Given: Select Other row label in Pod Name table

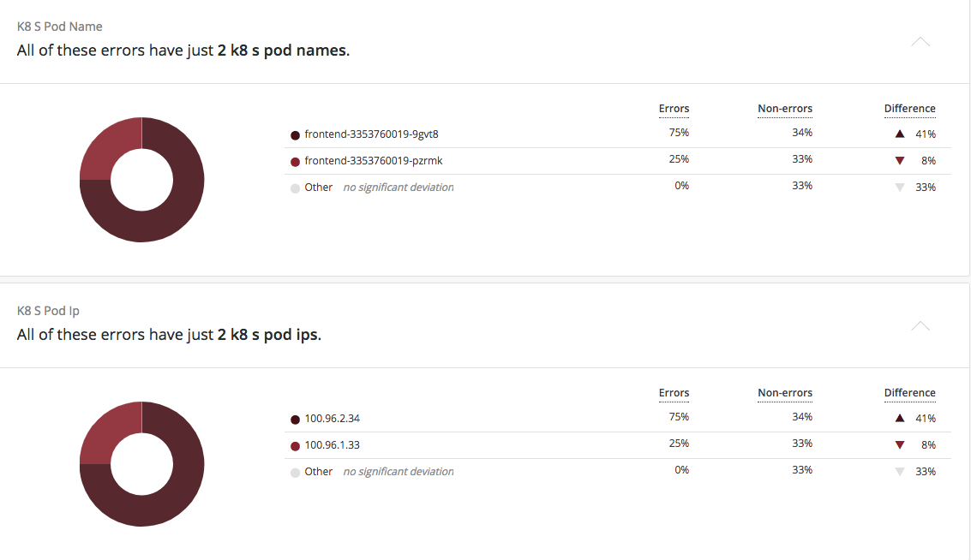Looking at the screenshot, I should click(x=318, y=187).
